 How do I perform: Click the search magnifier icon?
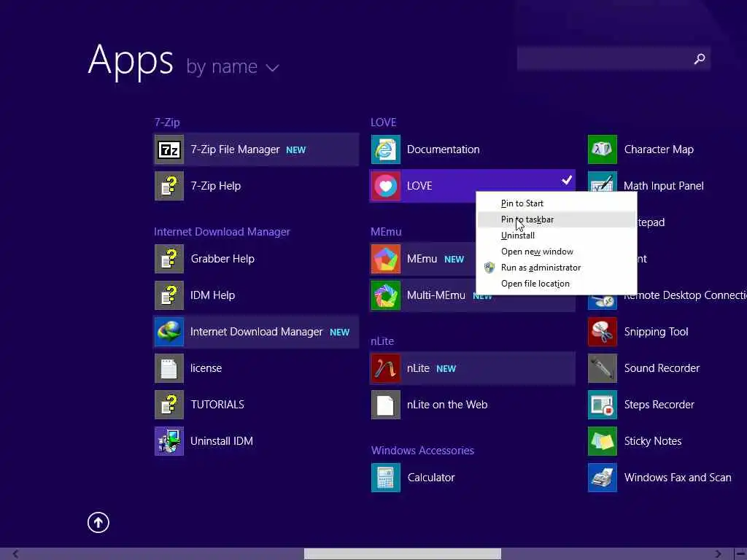click(x=700, y=58)
